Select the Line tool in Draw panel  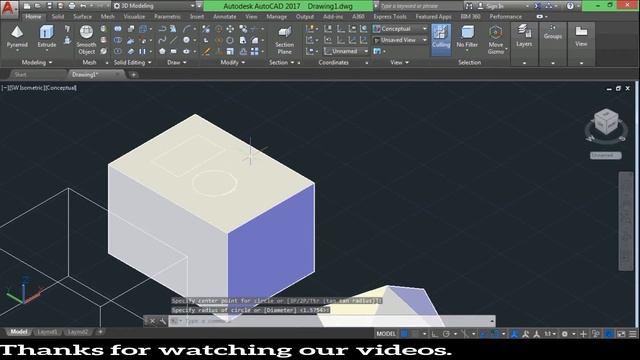[173, 40]
